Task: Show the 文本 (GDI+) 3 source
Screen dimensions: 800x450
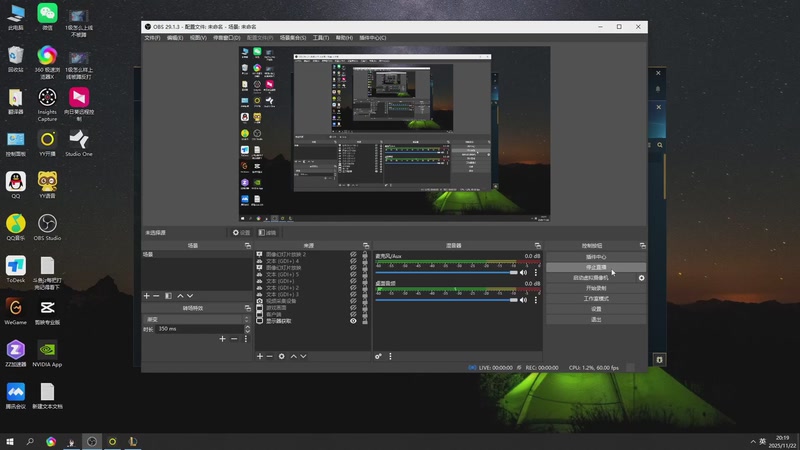Action: click(x=353, y=294)
